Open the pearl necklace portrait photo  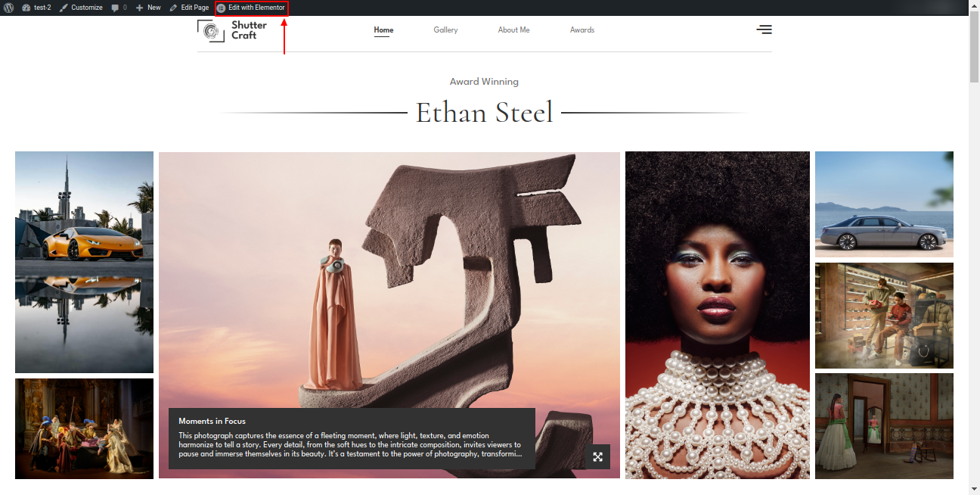pyautogui.click(x=718, y=315)
